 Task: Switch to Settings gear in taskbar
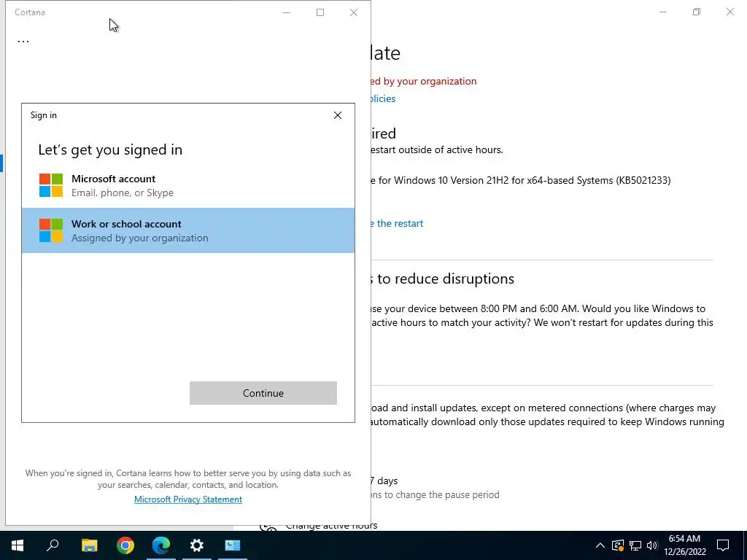(197, 545)
